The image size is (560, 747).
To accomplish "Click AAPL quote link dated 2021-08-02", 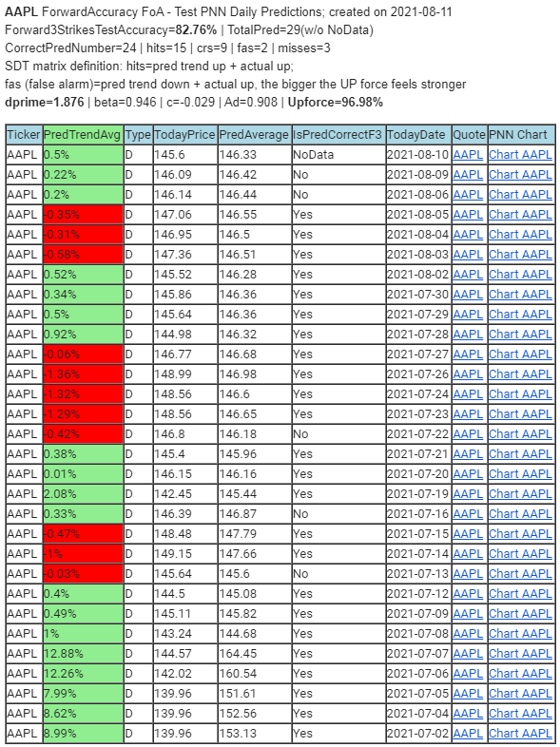I will pyautogui.click(x=468, y=275).
